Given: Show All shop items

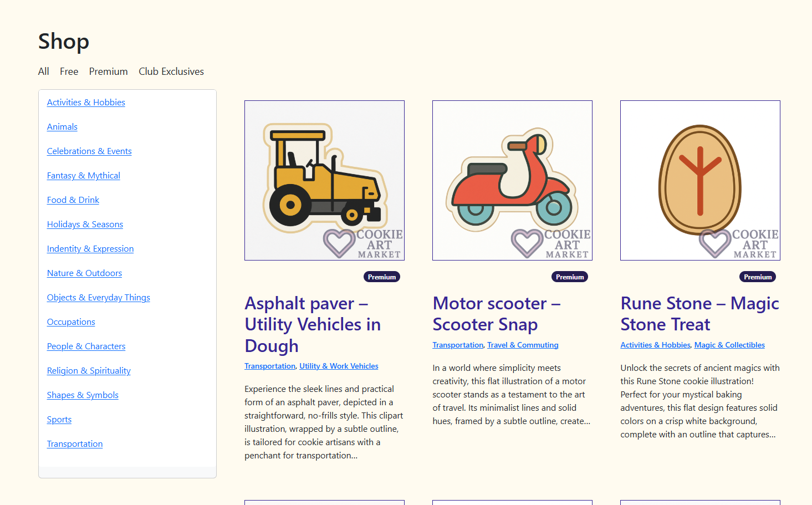Looking at the screenshot, I should click(x=43, y=72).
